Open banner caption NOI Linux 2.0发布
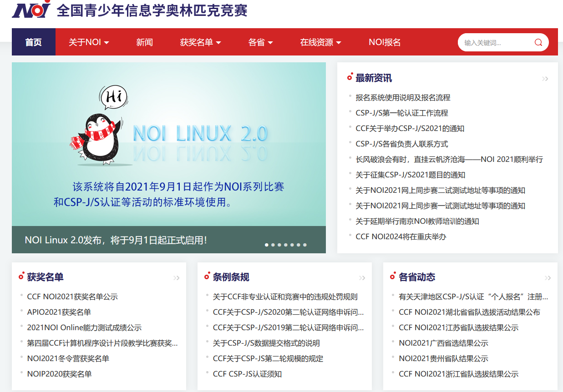 [x=116, y=240]
